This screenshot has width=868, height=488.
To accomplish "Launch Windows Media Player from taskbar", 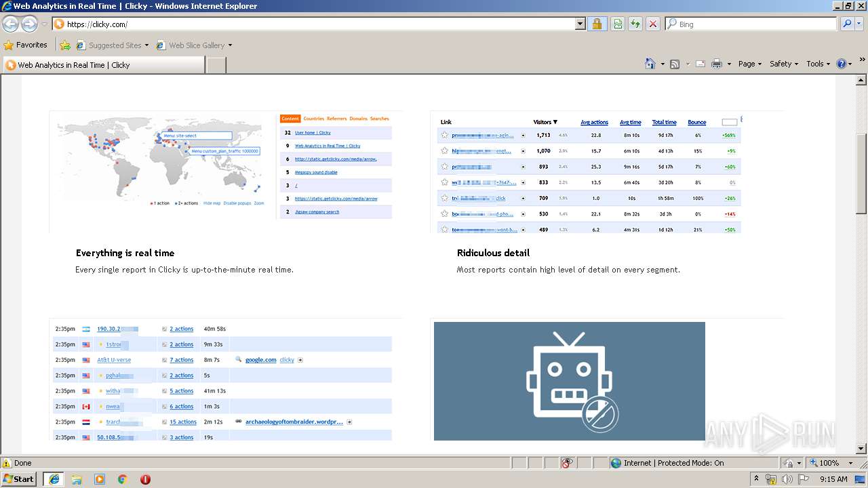I will (x=100, y=479).
